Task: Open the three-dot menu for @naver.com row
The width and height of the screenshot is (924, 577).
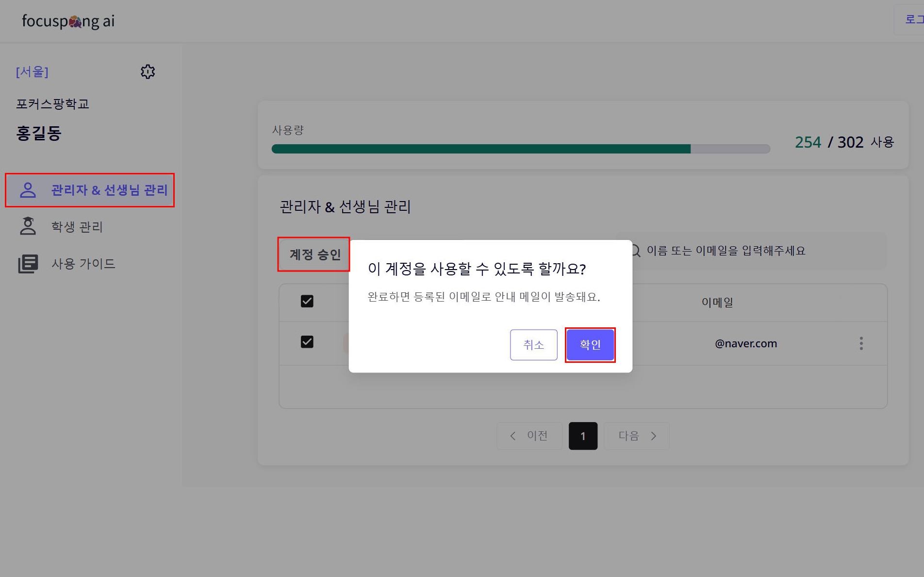Action: click(861, 343)
